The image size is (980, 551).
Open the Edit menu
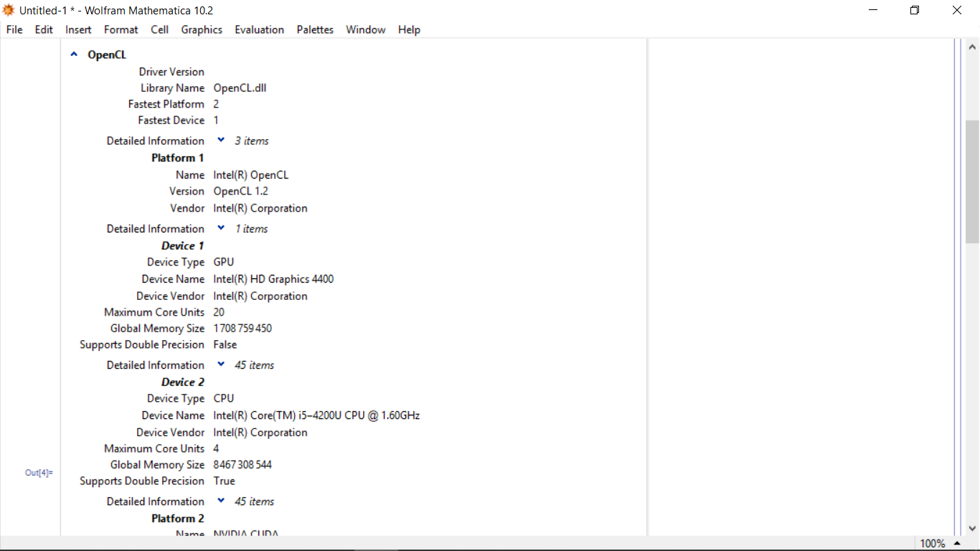click(44, 29)
